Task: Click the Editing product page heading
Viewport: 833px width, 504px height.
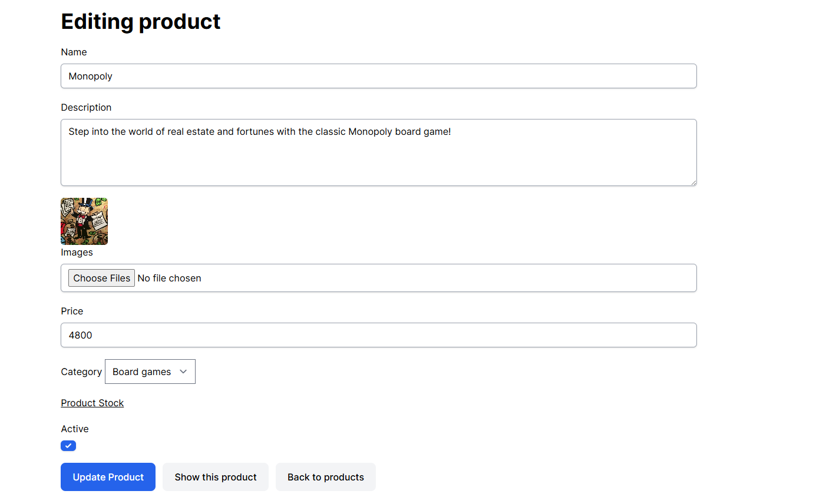Action: pyautogui.click(x=141, y=22)
